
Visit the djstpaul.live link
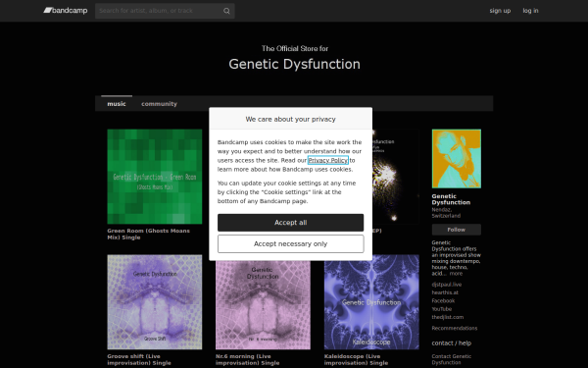point(447,285)
